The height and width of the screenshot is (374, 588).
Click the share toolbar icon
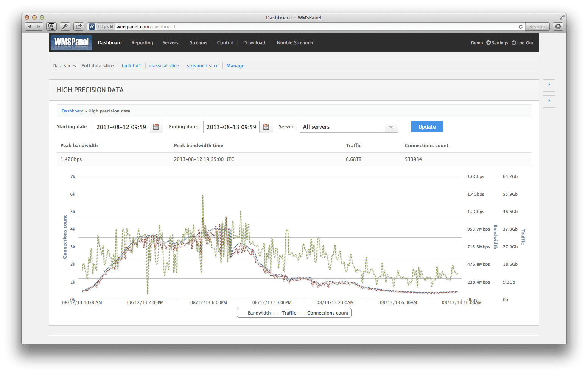click(x=78, y=26)
